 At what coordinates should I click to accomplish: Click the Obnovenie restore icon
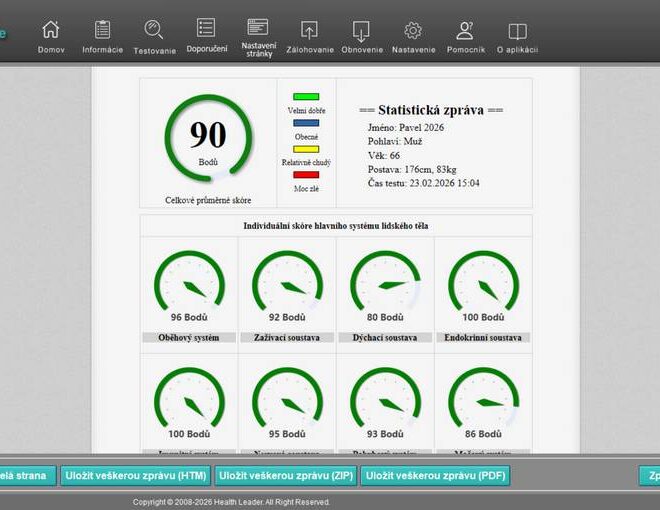tap(361, 31)
